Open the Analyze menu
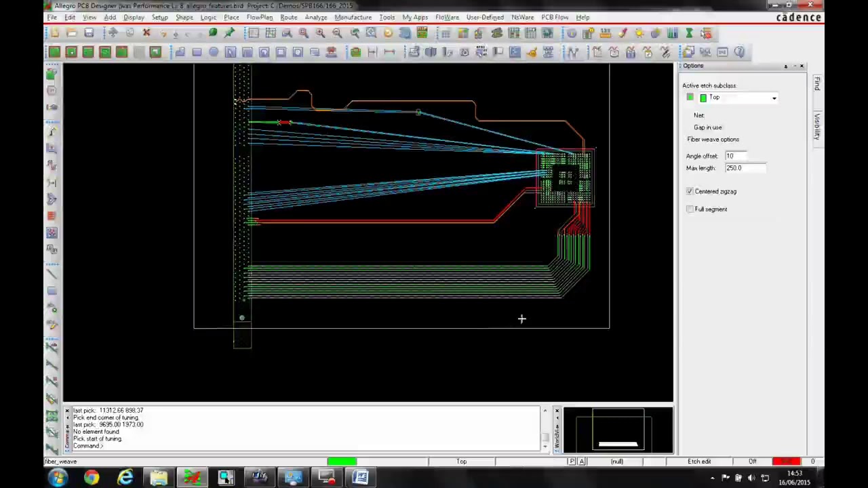This screenshot has height=488, width=868. [315, 18]
